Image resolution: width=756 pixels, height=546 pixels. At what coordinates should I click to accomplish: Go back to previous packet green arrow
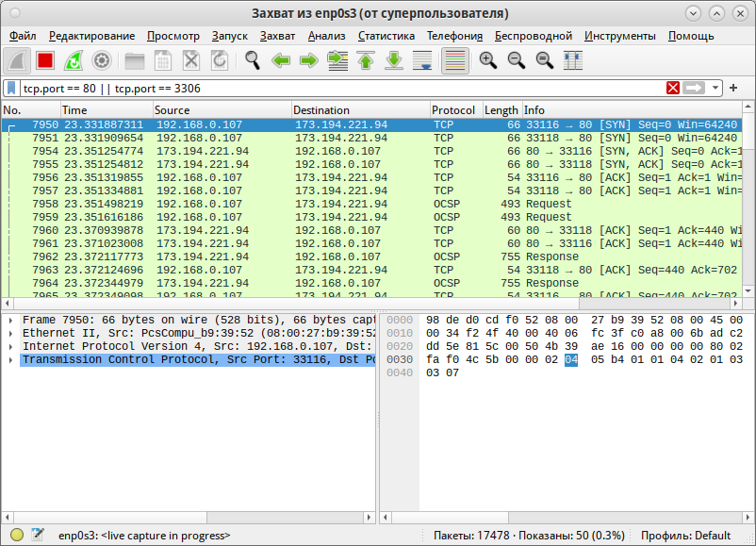pos(281,60)
